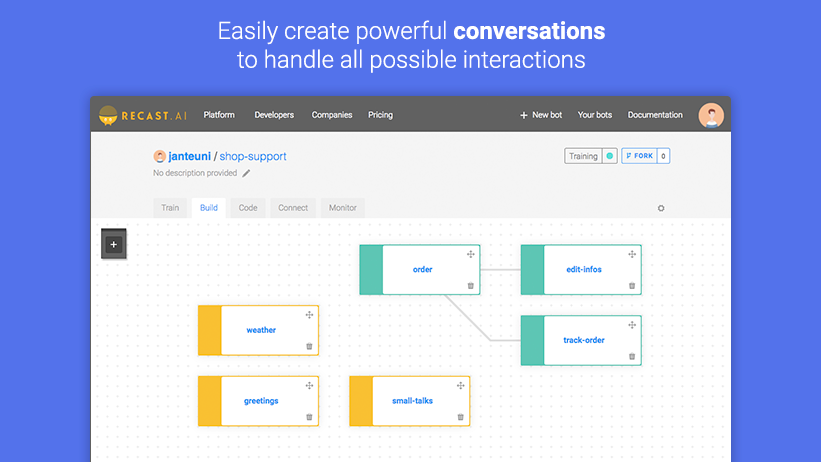
Task: Delete the track-order block
Action: (632, 356)
